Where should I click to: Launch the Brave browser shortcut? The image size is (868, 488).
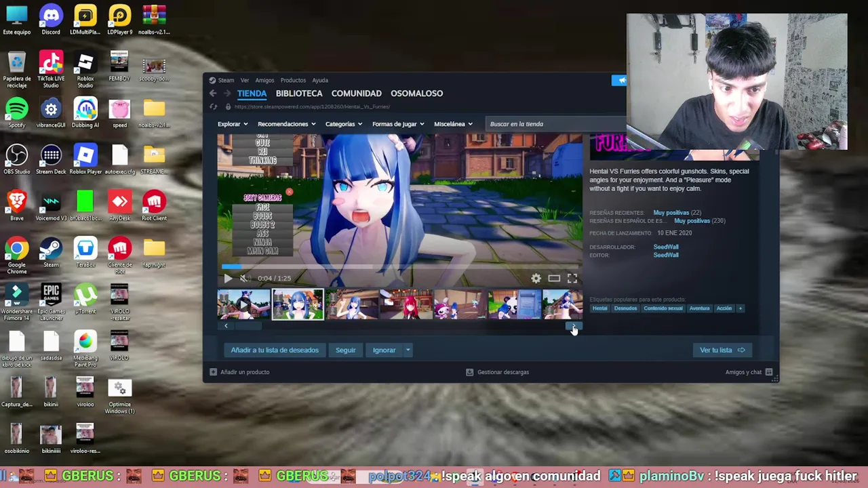coord(17,206)
